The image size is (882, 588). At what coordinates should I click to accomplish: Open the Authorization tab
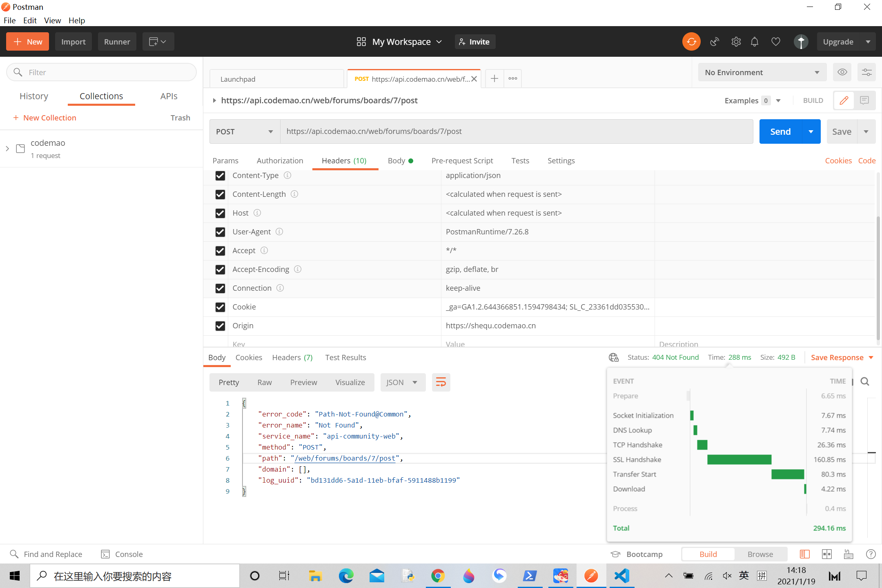click(280, 160)
